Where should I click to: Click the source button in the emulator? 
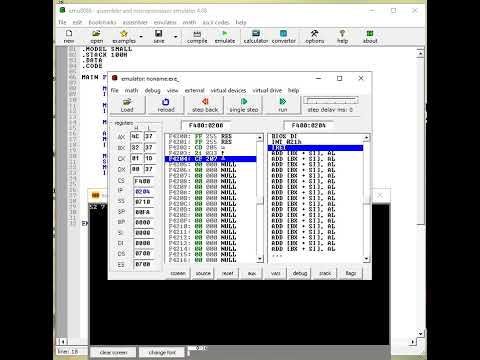tap(203, 273)
